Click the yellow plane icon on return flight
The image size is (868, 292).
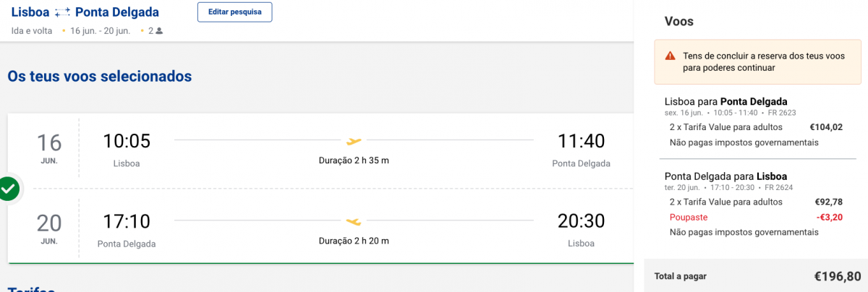pyautogui.click(x=354, y=220)
